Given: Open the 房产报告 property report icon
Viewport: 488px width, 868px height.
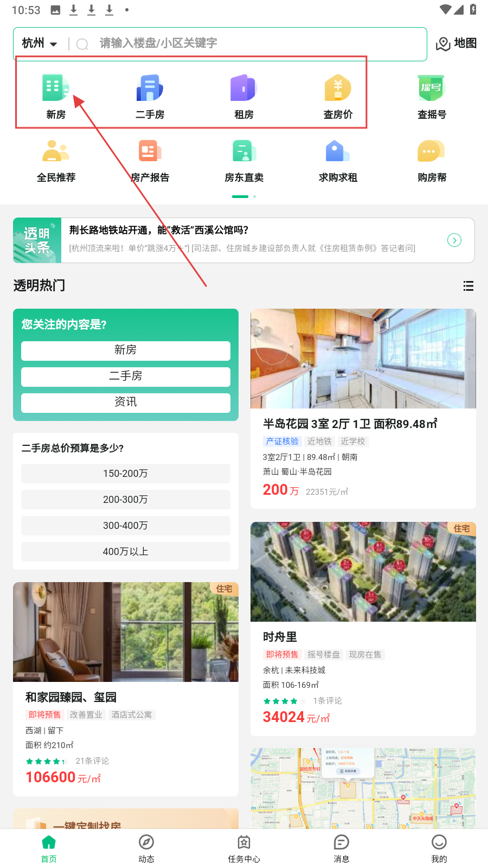Looking at the screenshot, I should point(150,151).
